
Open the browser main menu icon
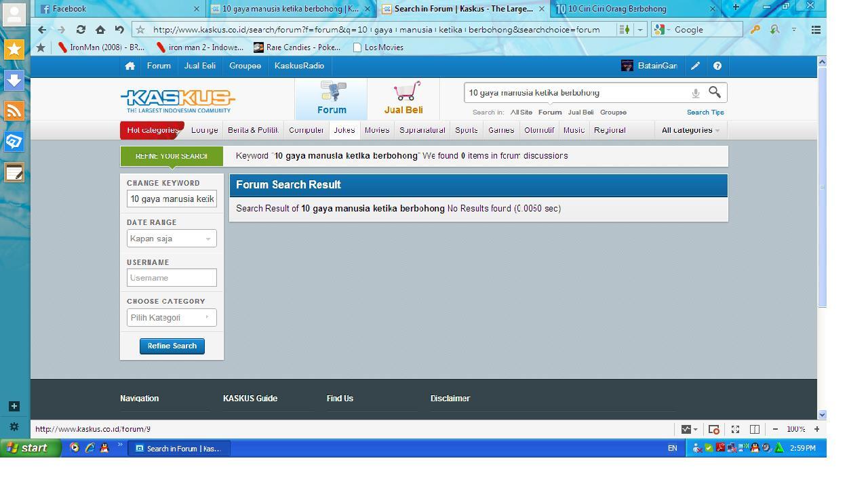point(816,30)
